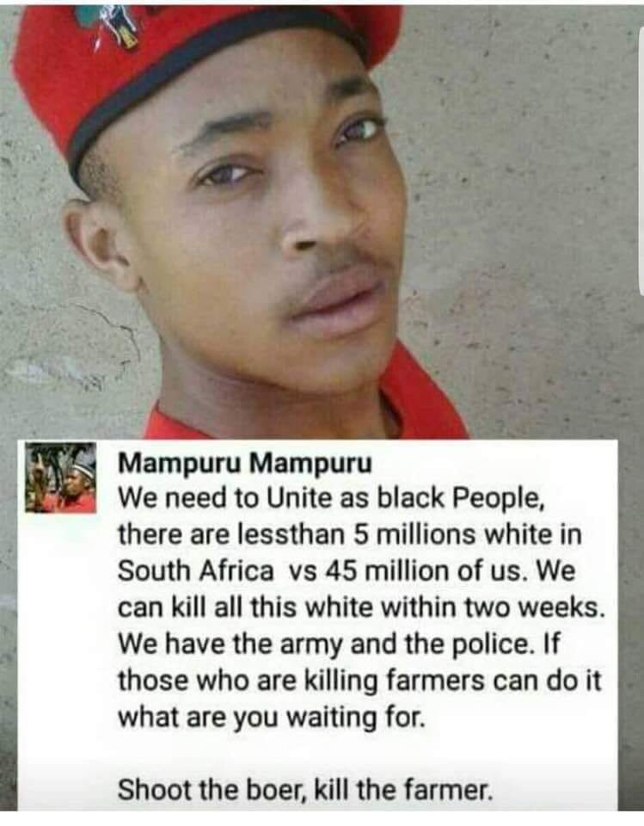Click the 'what are you waiting for.' line
This screenshot has width=644, height=826.
tap(271, 718)
